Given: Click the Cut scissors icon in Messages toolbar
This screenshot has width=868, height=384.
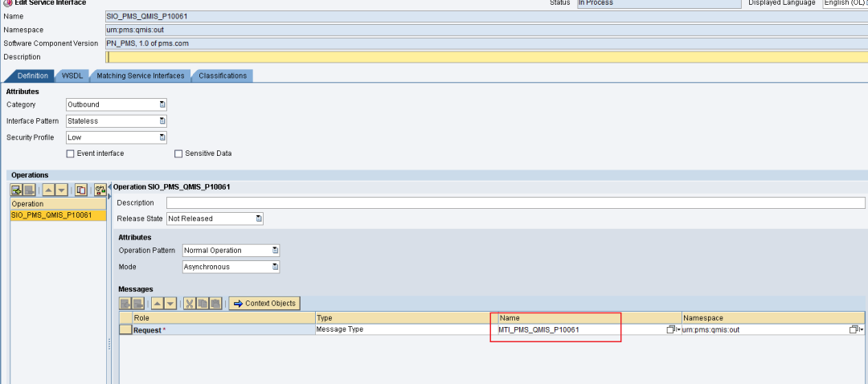Looking at the screenshot, I should click(x=190, y=303).
